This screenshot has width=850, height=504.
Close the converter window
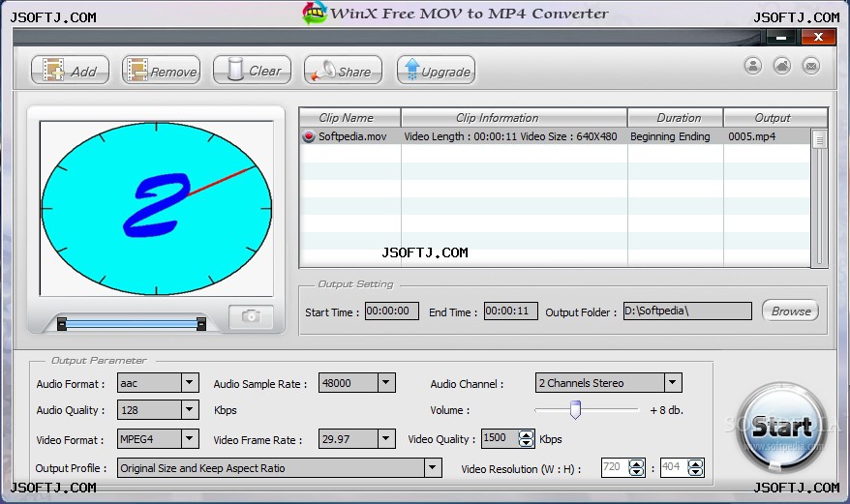pos(818,37)
